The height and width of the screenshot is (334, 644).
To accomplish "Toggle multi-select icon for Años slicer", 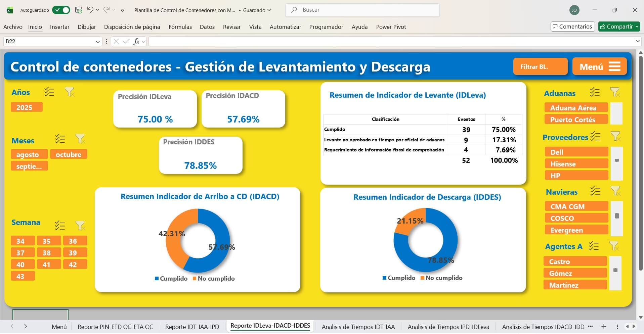I will (x=49, y=92).
